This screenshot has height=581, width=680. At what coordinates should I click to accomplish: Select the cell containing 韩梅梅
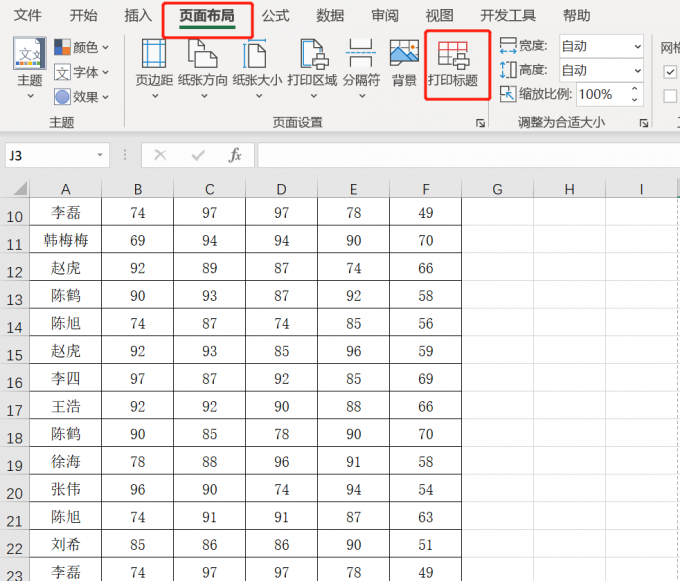coord(65,240)
